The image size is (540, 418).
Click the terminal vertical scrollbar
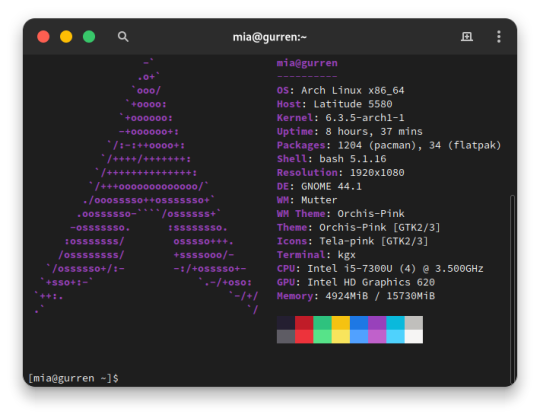(512, 289)
